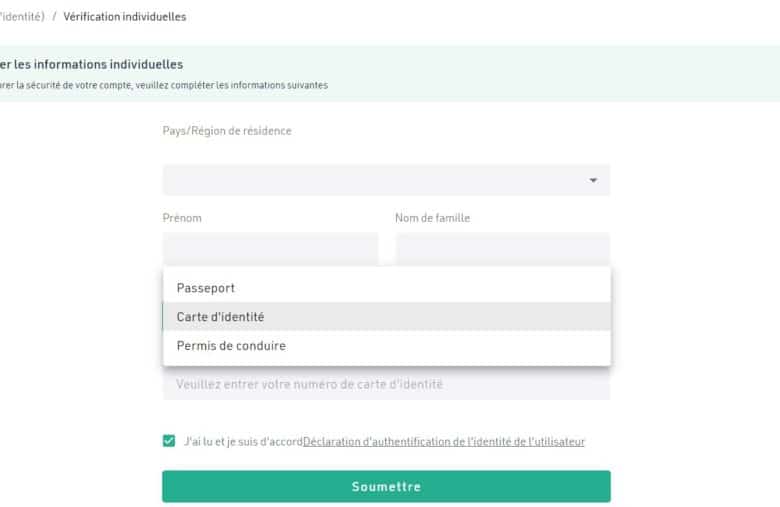Go back via the identité breadcrumb
Image resolution: width=780 pixels, height=507 pixels.
click(22, 17)
